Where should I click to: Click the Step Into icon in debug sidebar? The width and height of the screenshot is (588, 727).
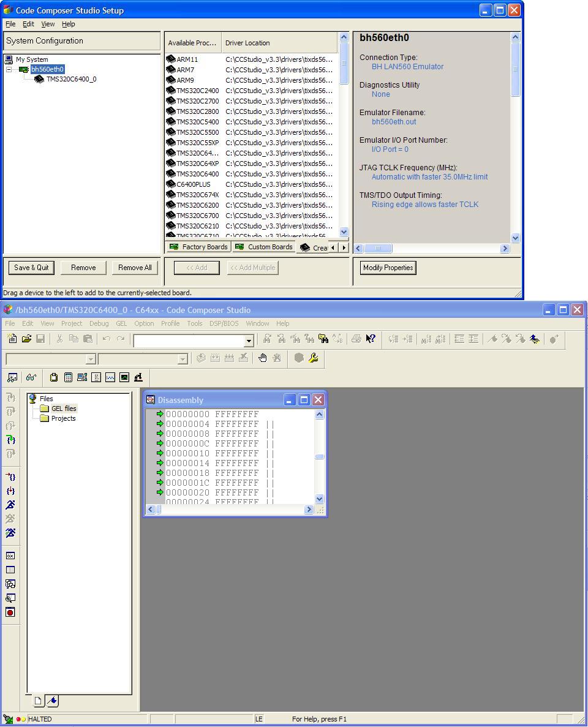tap(10, 397)
